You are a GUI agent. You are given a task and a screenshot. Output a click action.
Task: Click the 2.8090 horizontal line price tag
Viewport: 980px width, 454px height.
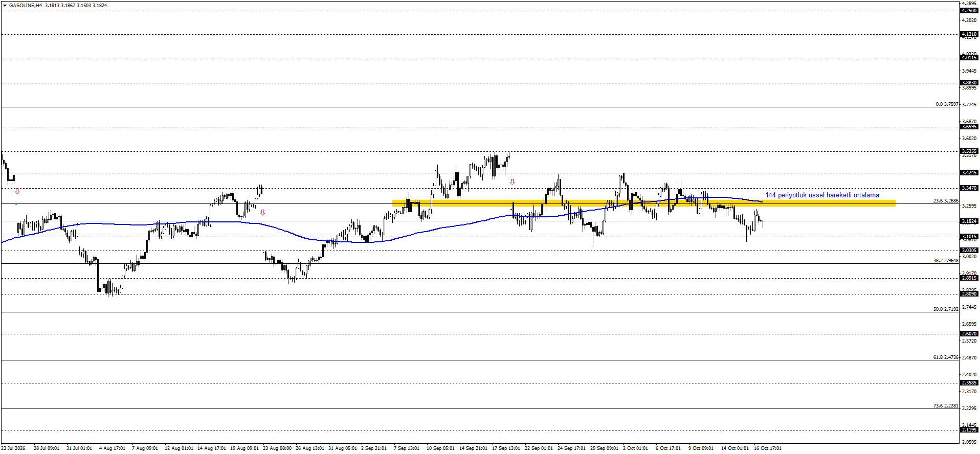(969, 293)
